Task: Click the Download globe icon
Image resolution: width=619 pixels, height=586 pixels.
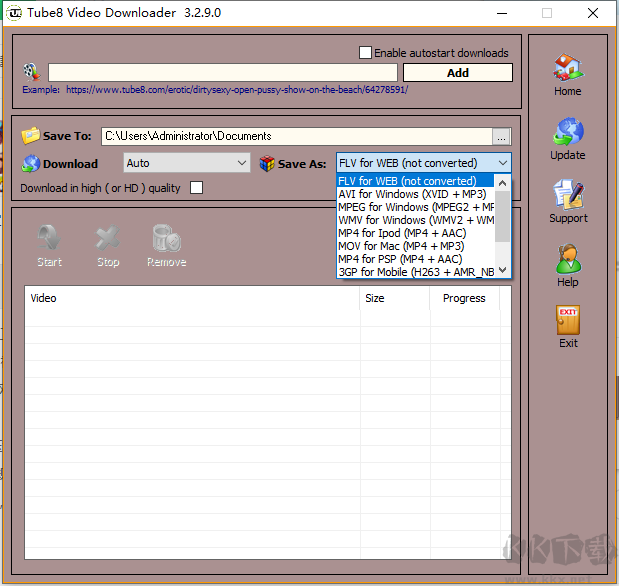Action: pos(31,163)
